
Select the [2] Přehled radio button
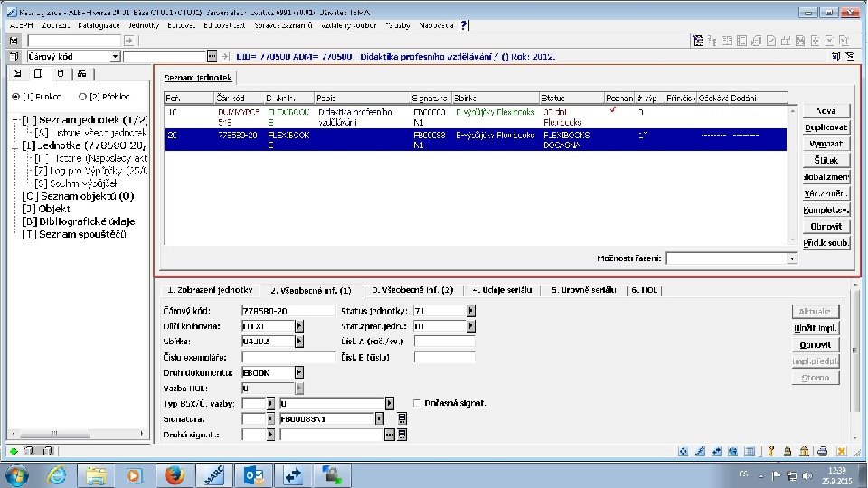click(82, 97)
